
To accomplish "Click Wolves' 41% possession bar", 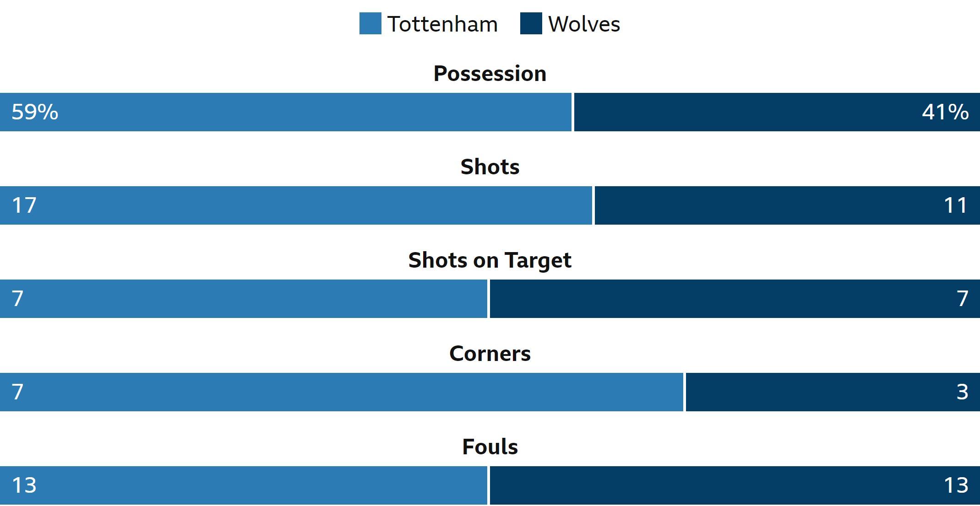I will pos(777,112).
